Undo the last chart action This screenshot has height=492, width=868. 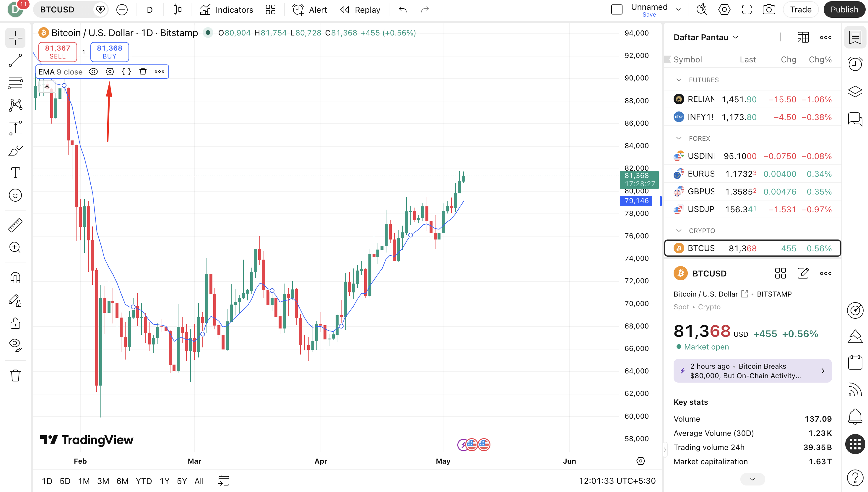(x=402, y=10)
